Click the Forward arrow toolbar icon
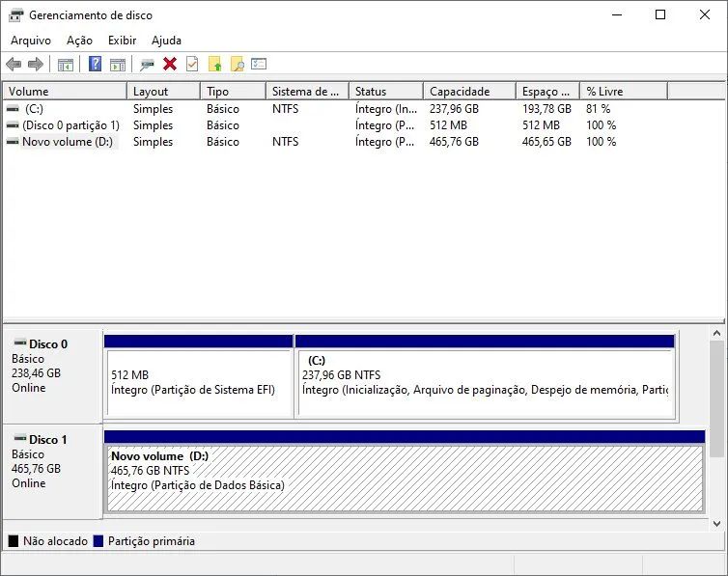This screenshot has width=728, height=576. 36,64
